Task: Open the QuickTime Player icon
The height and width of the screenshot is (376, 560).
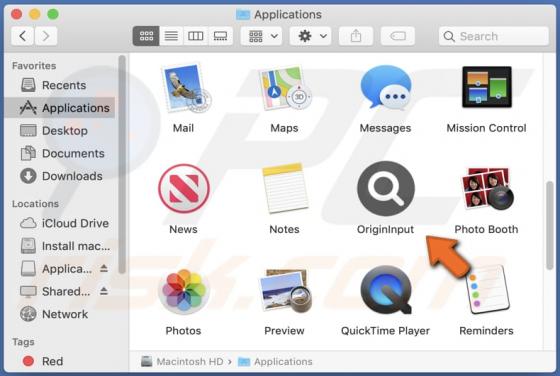Action: 386,290
